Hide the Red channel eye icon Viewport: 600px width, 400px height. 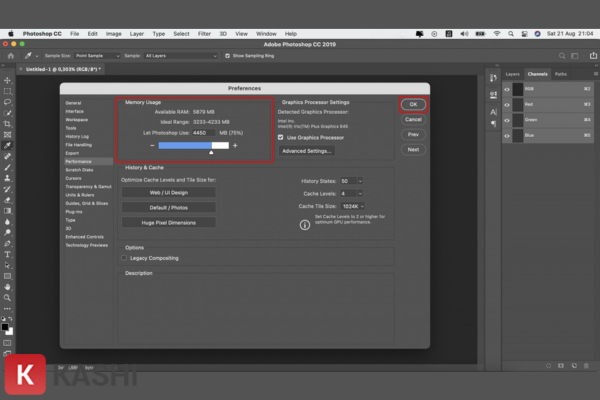507,104
